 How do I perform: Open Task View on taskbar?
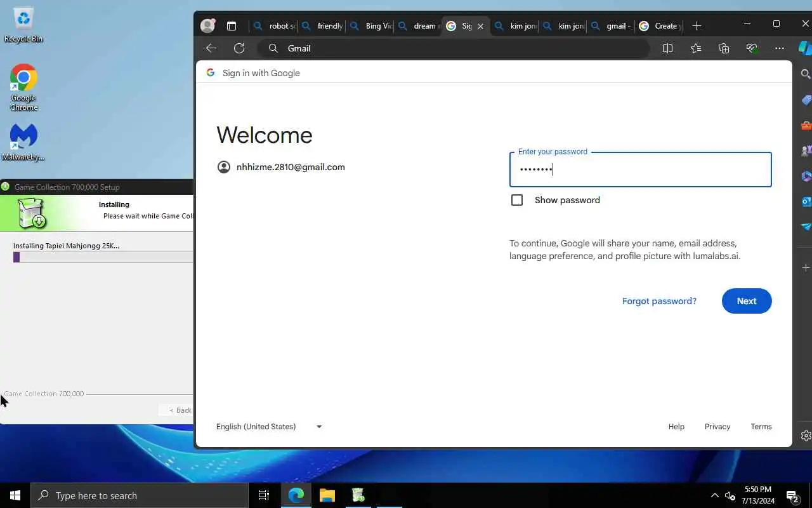click(x=264, y=495)
